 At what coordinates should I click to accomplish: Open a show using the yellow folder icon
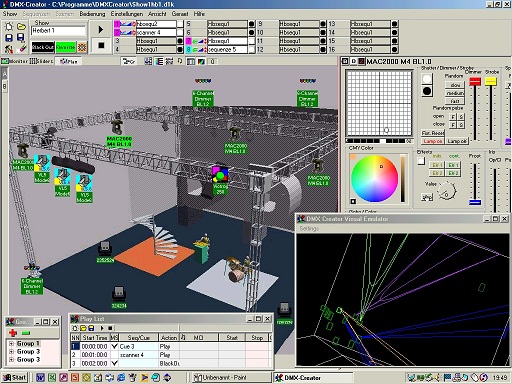[x=21, y=27]
